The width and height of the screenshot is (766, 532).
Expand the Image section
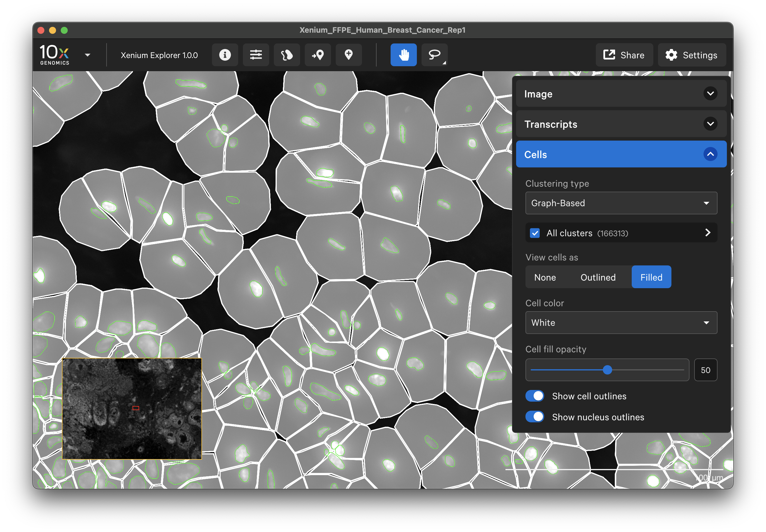(x=621, y=94)
